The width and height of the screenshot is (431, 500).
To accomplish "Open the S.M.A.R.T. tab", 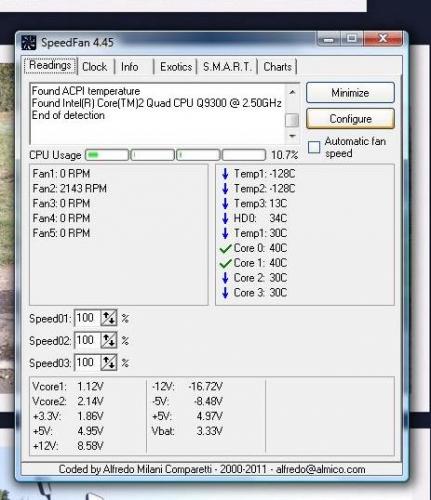I will [x=227, y=67].
